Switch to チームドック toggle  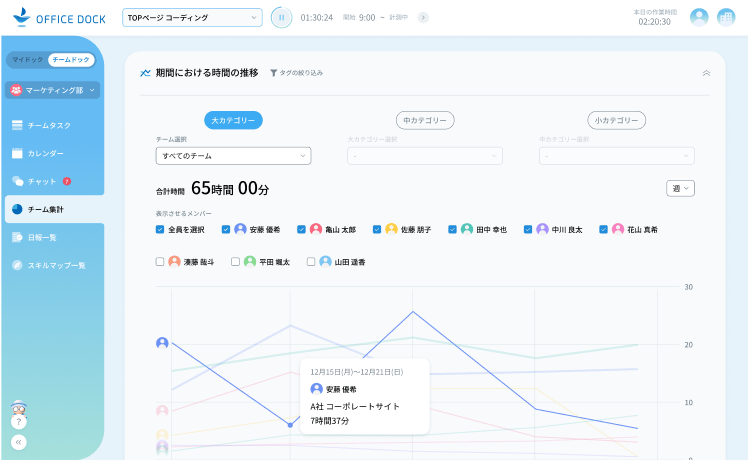71,60
